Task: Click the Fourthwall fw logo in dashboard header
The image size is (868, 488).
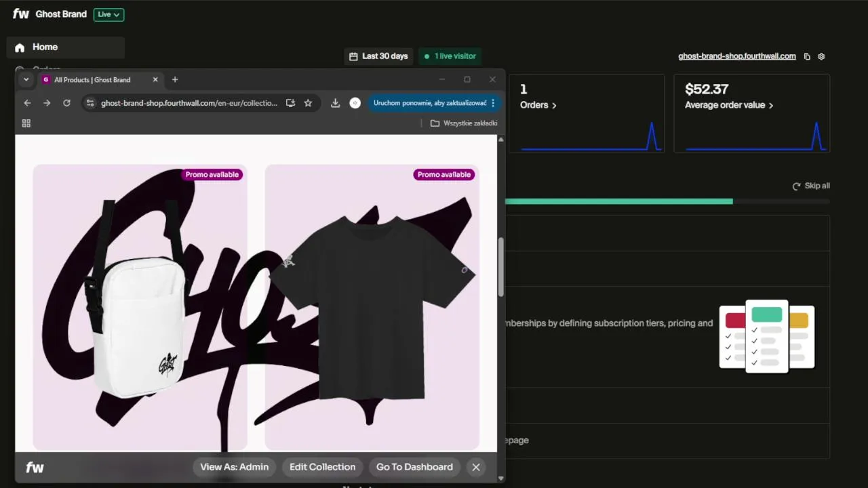Action: pos(20,14)
